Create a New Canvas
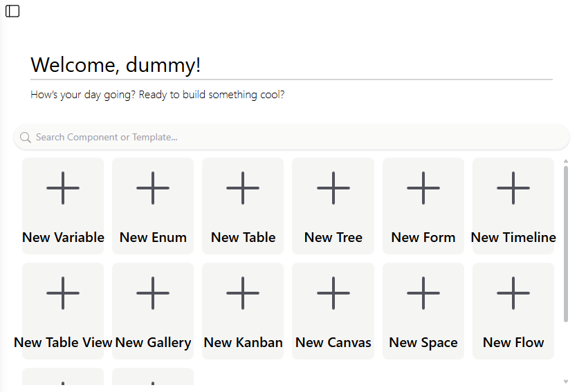This screenshot has height=392, width=577. 333,310
